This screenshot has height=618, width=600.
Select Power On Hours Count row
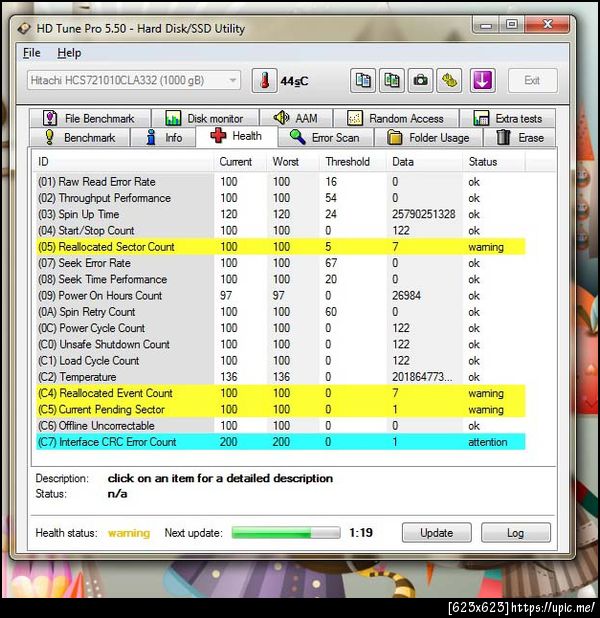click(x=281, y=296)
